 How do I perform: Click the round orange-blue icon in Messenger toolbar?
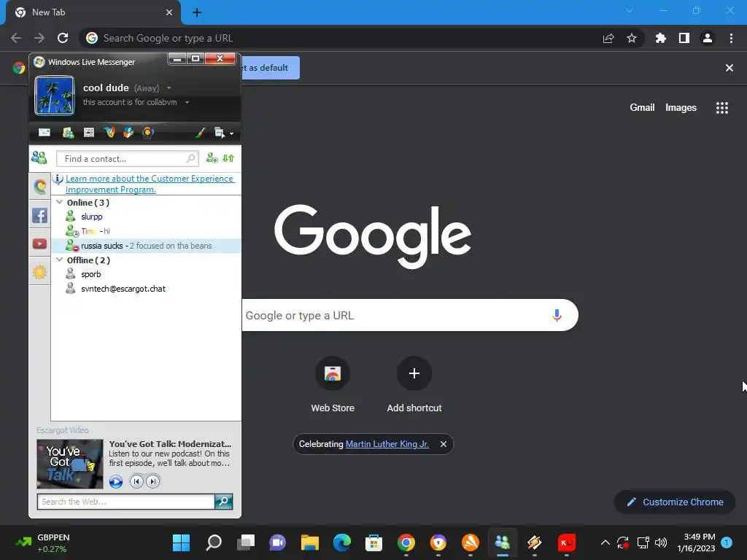tap(147, 133)
